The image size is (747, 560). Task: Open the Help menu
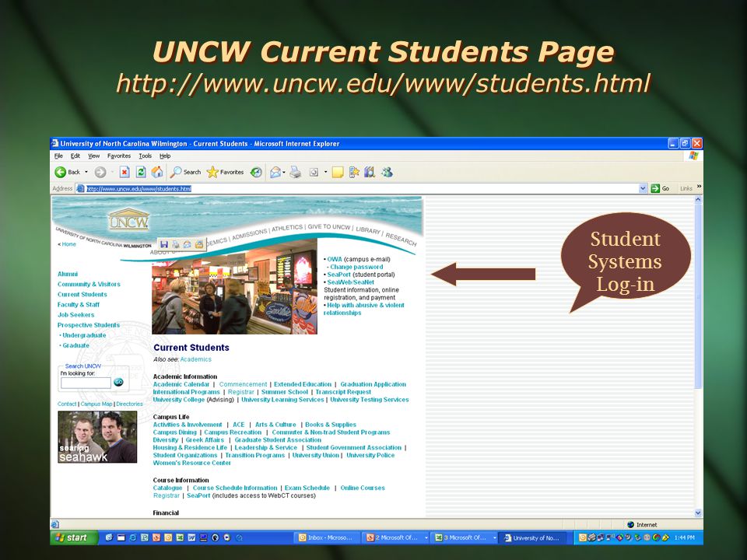[165, 156]
